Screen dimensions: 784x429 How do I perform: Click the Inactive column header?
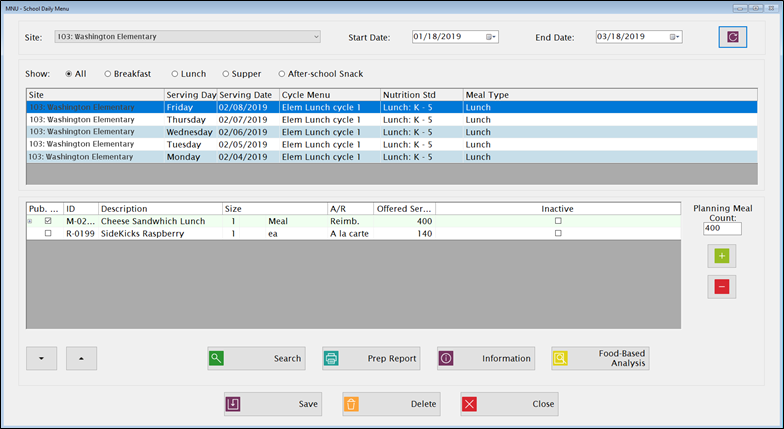(558, 208)
